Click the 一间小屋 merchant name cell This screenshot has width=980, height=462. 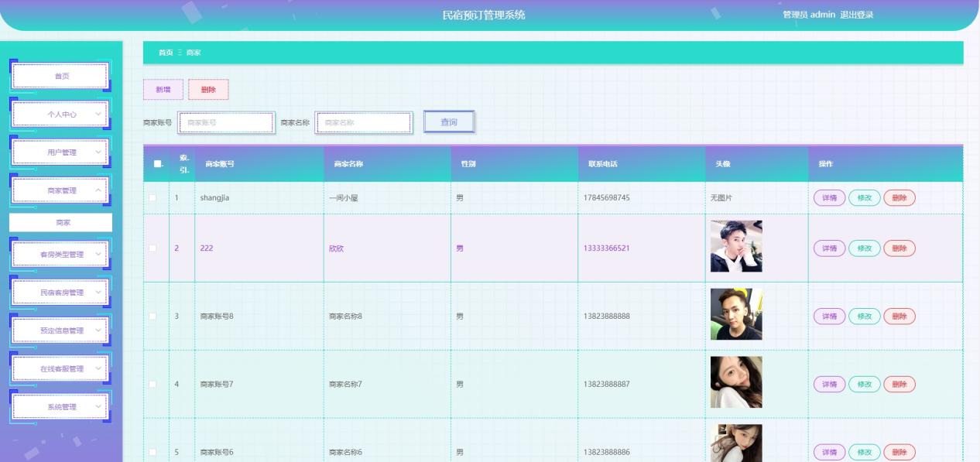343,198
